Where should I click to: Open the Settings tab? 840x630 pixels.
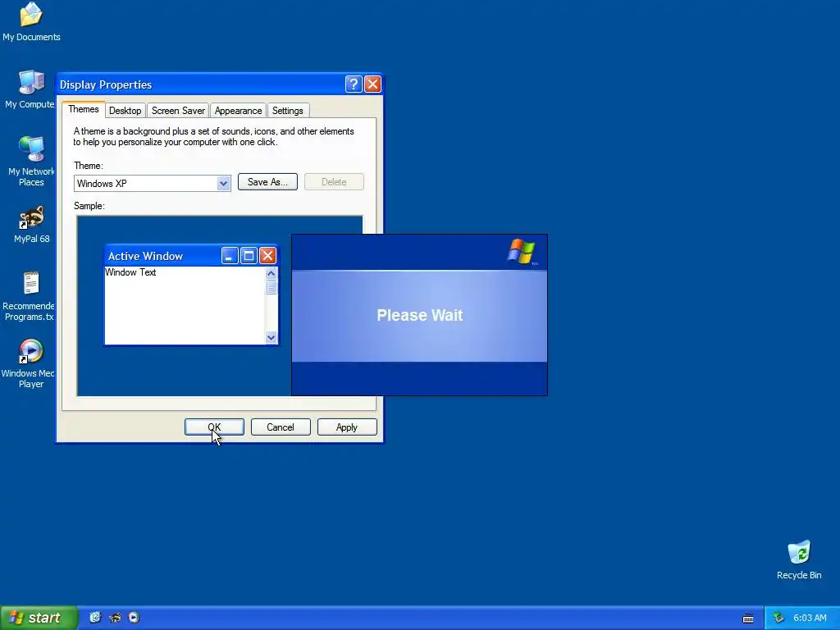point(288,111)
